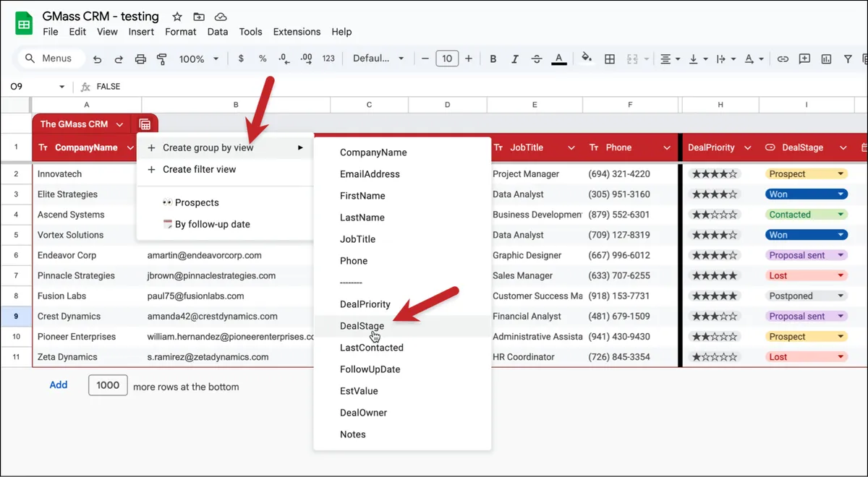
Task: Click the Create a filter funnel icon
Action: 848,59
